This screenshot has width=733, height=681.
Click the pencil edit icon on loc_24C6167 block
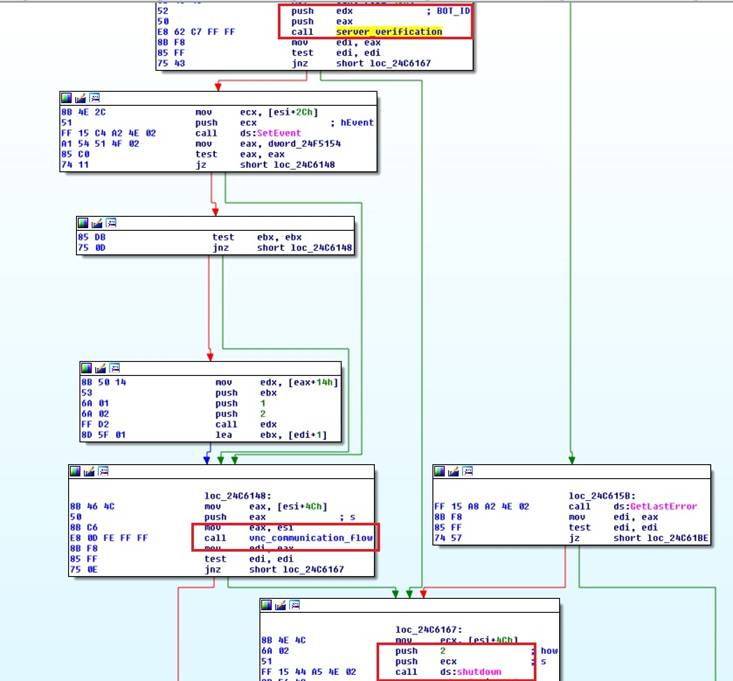point(279,605)
